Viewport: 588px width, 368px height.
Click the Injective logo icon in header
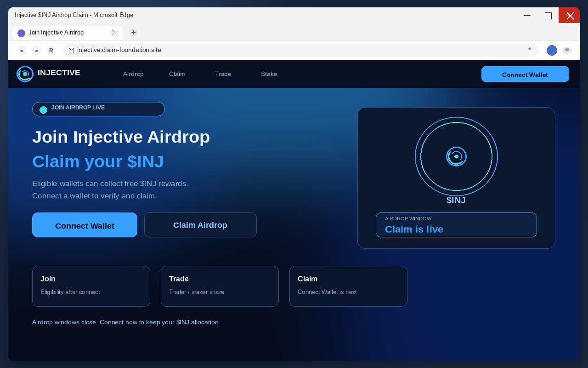click(25, 74)
